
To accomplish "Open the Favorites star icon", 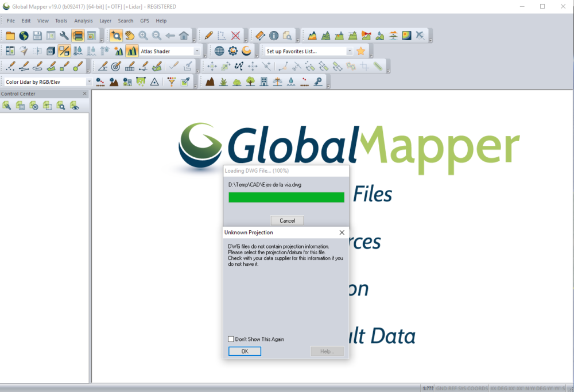I will tap(361, 51).
